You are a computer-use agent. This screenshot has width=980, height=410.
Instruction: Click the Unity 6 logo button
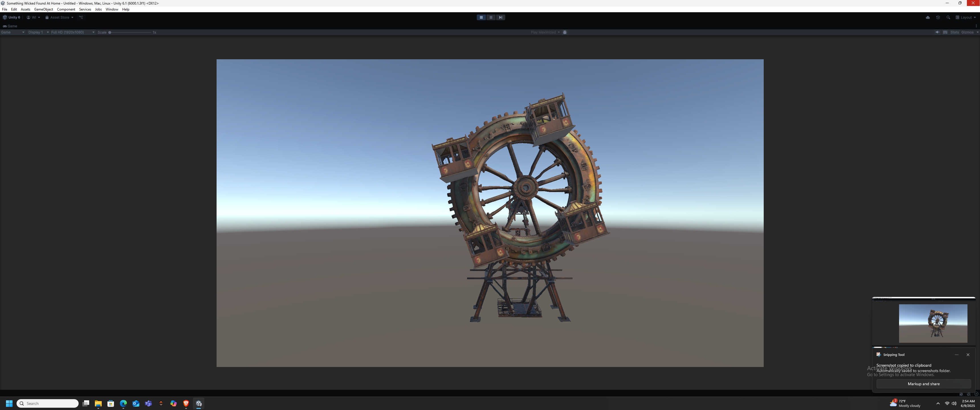pos(11,17)
